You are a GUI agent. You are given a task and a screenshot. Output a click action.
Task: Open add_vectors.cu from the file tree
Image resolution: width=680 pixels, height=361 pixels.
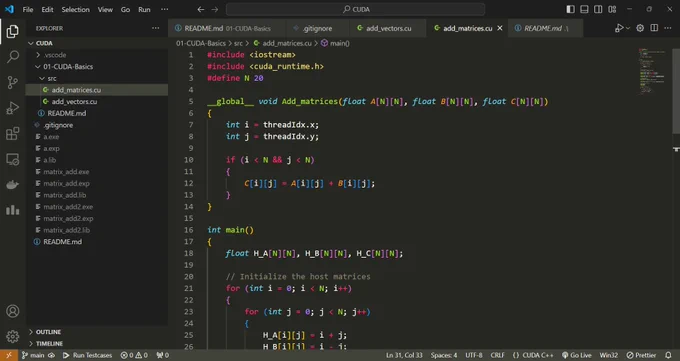[x=97, y=102]
